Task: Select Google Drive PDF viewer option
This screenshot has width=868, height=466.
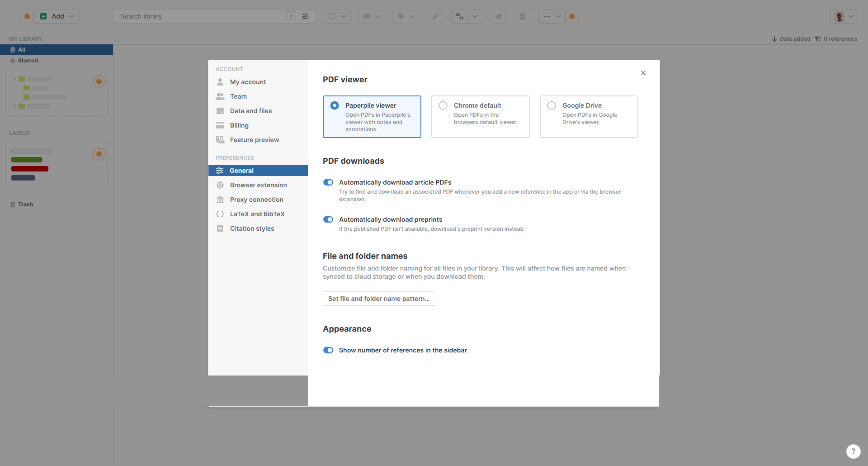Action: (x=552, y=105)
